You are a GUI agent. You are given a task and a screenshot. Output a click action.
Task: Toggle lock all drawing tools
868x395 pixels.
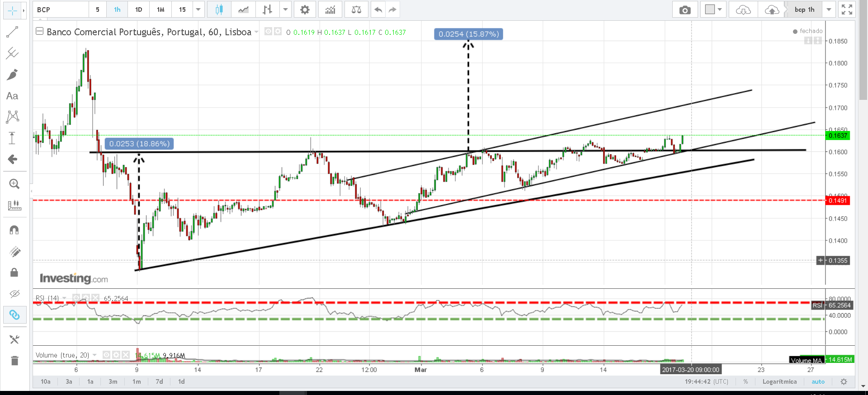pos(14,272)
